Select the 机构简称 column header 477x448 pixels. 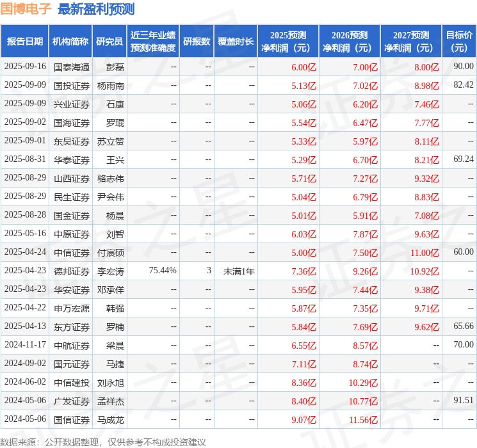click(x=70, y=42)
